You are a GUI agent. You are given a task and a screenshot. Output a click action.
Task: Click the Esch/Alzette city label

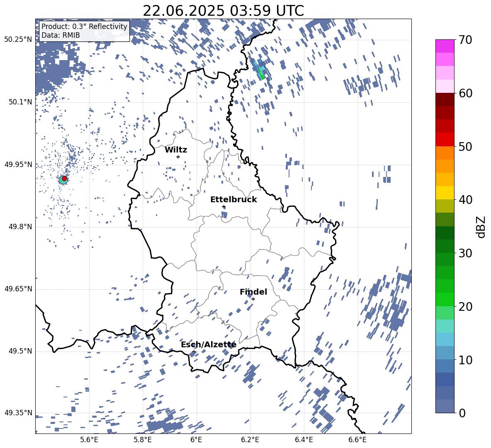pyautogui.click(x=209, y=345)
